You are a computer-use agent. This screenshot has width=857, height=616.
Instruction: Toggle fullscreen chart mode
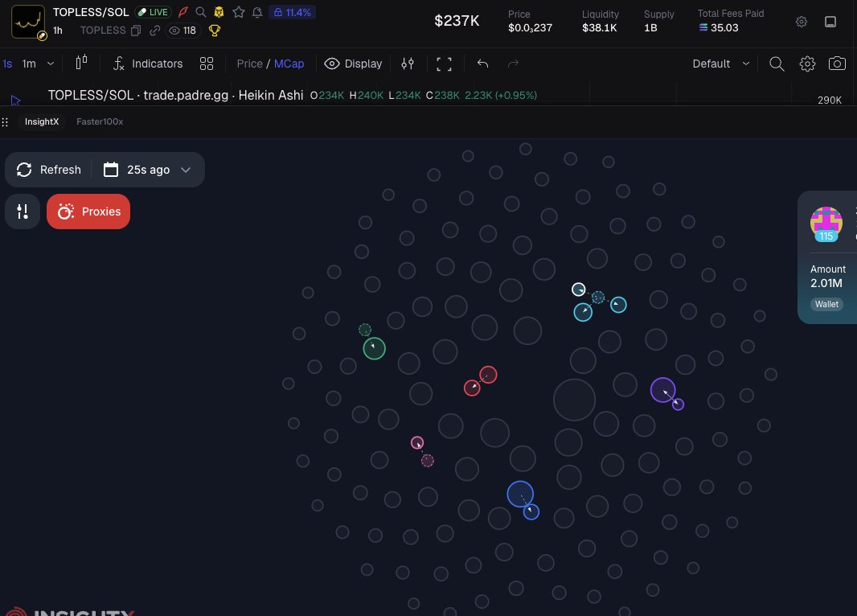(x=444, y=64)
